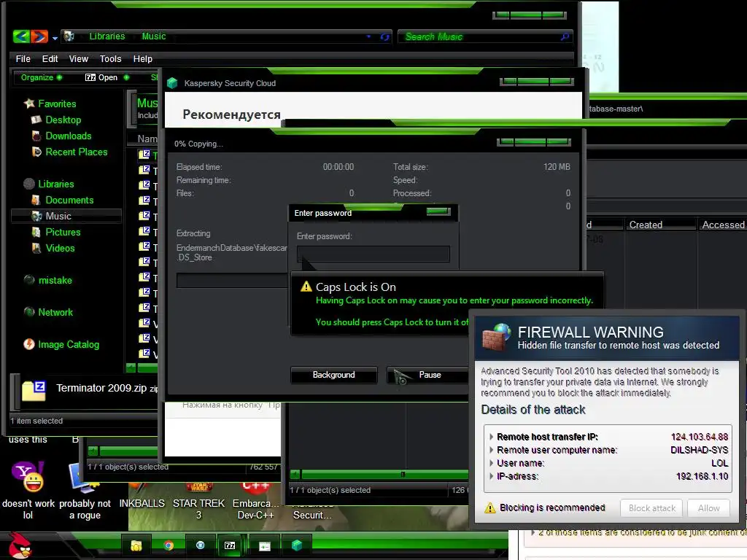Click the 'Terminator 2009.zip' file name
This screenshot has width=747, height=560.
coord(101,388)
